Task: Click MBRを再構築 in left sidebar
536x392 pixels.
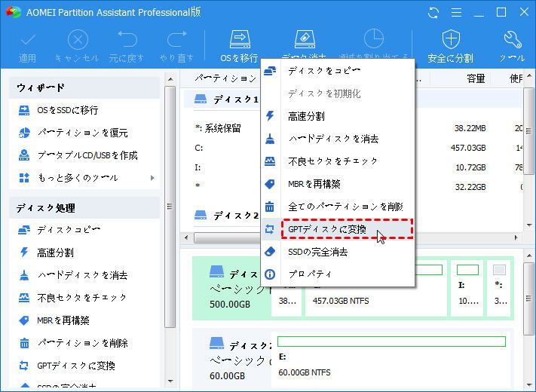Action: (x=63, y=320)
